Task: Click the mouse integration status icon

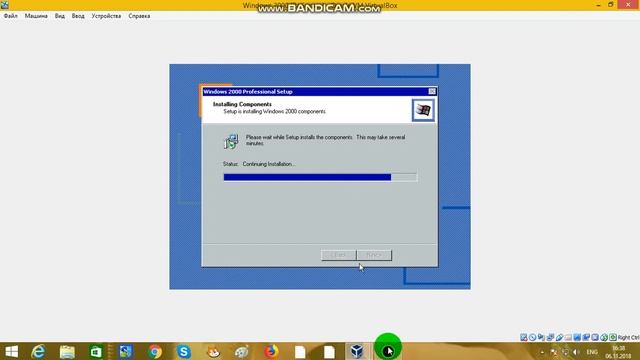Action: (x=604, y=337)
